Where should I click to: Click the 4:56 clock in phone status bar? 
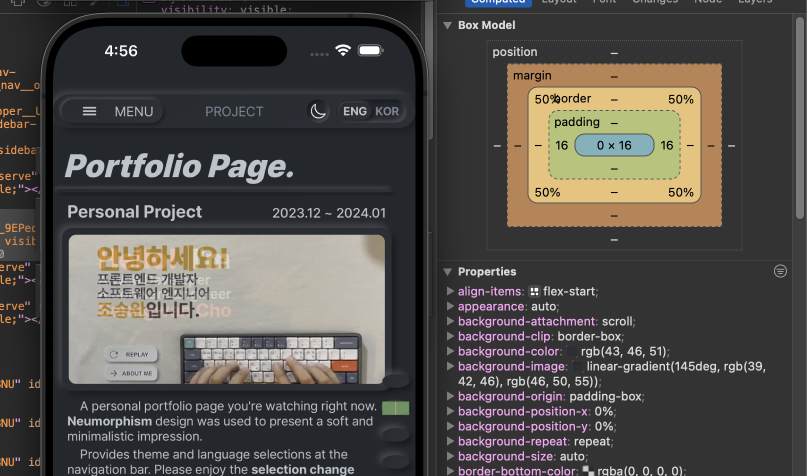pos(121,51)
